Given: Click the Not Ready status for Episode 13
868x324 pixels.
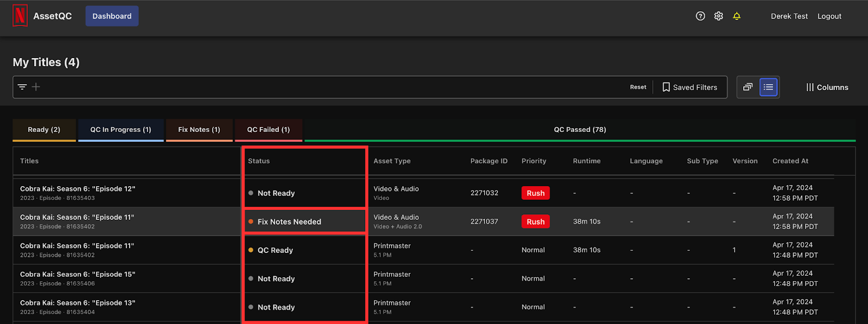Looking at the screenshot, I should 272,307.
